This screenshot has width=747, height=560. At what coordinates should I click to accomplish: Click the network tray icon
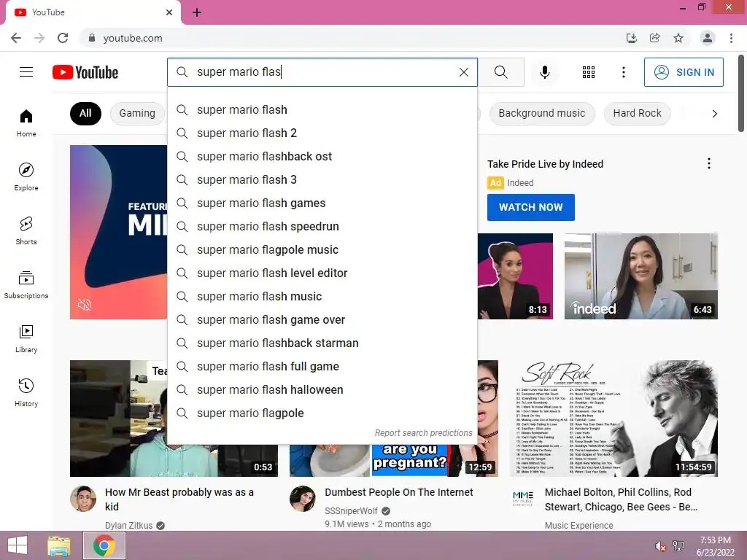[678, 546]
